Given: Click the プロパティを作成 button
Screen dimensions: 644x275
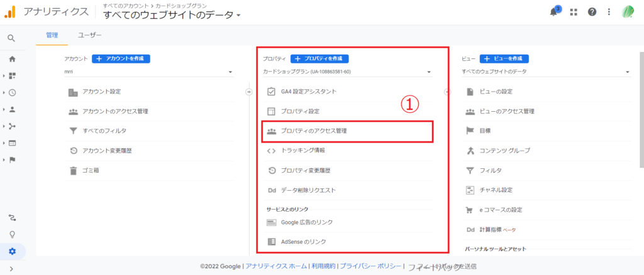Looking at the screenshot, I should pyautogui.click(x=319, y=58).
